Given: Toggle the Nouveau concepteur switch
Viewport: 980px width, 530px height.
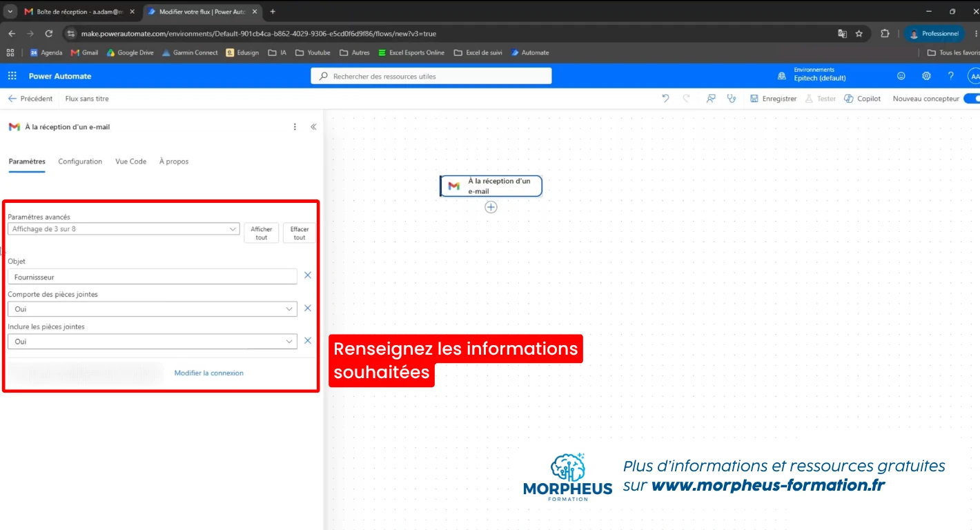Looking at the screenshot, I should click(971, 99).
